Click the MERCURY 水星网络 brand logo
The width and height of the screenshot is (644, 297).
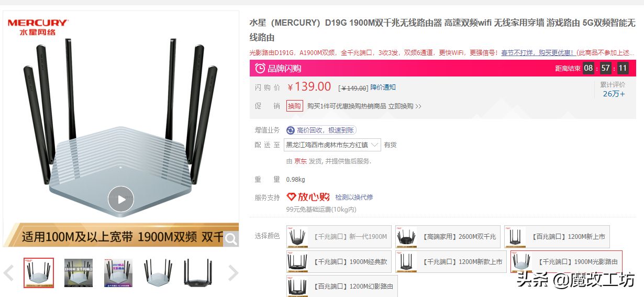(37, 27)
